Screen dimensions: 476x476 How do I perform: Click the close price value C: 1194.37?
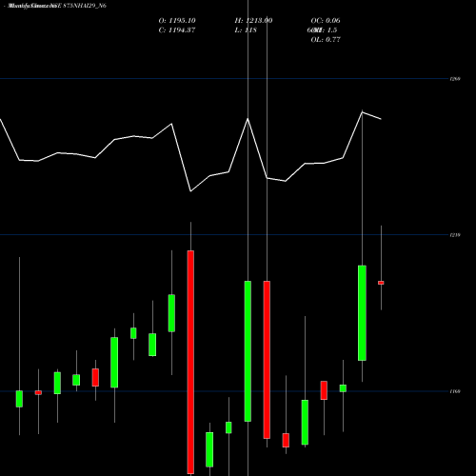(x=177, y=30)
